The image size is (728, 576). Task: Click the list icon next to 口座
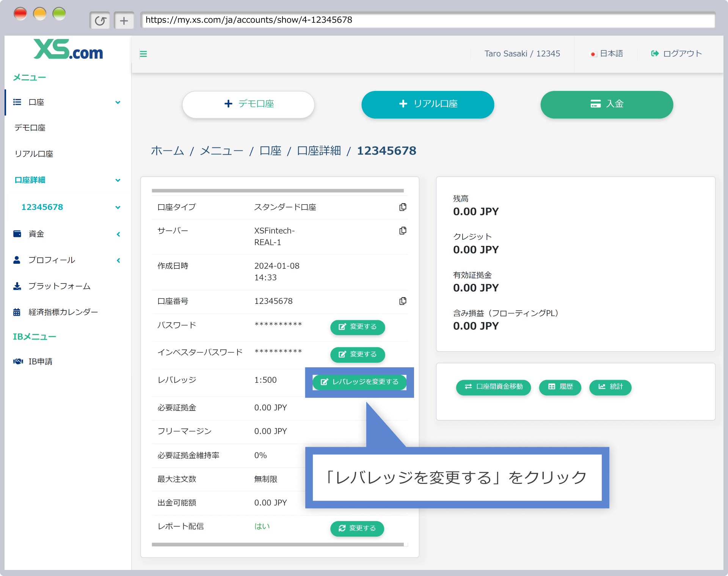coord(17,102)
